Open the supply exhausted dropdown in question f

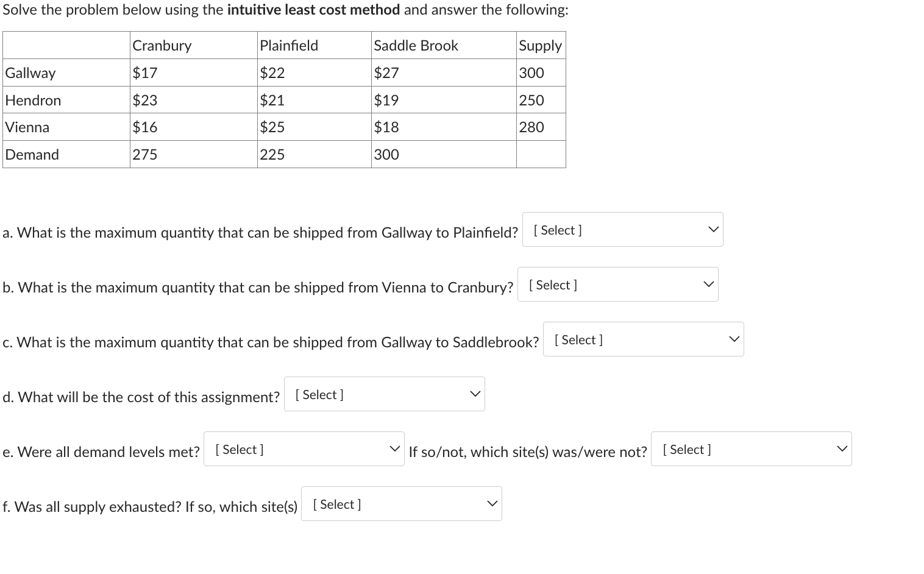[x=400, y=503]
